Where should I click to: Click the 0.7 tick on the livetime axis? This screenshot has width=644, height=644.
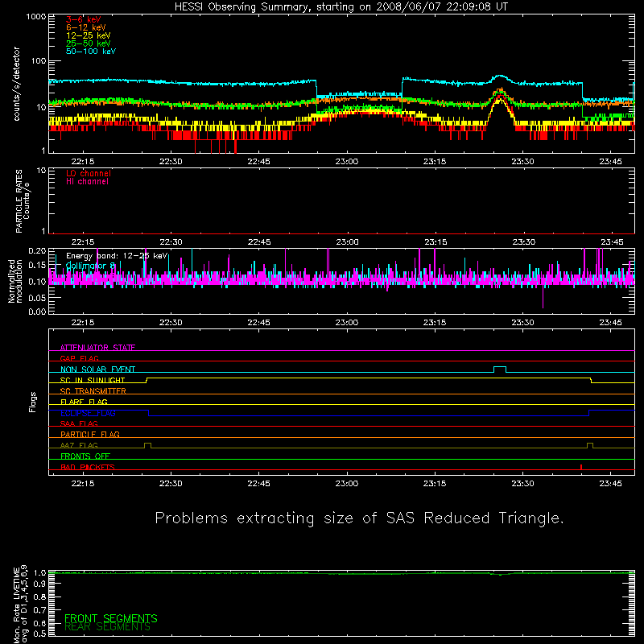[x=39, y=610]
